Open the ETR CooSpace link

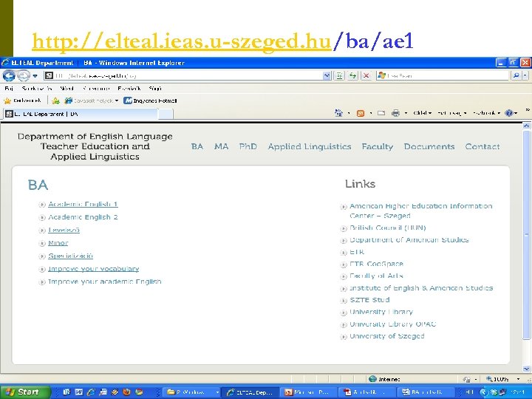coord(376,264)
